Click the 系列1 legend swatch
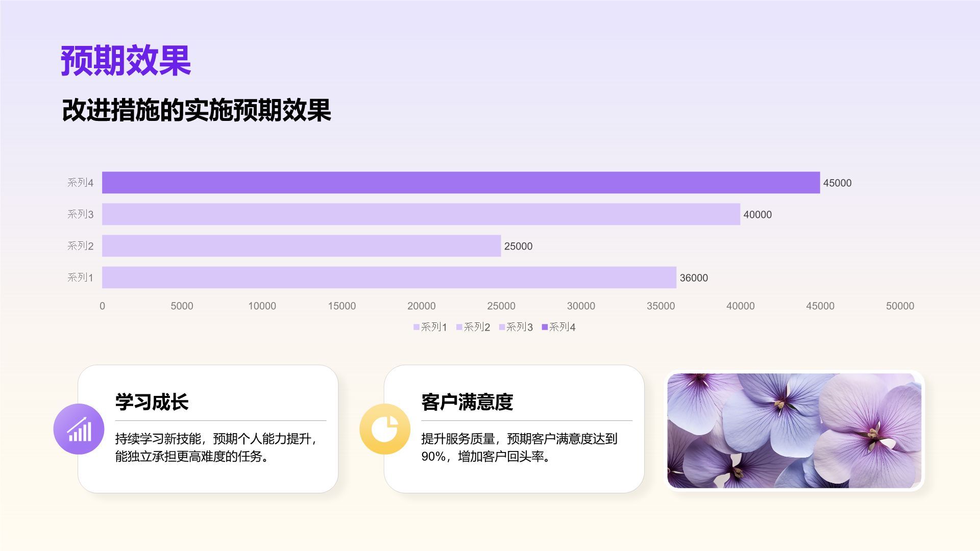Viewport: 980px width, 551px height. click(x=416, y=327)
